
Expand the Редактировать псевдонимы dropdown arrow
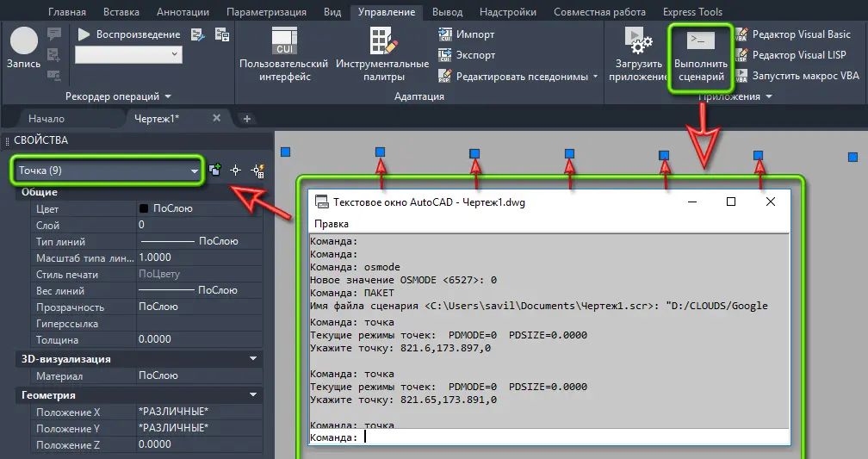[595, 77]
